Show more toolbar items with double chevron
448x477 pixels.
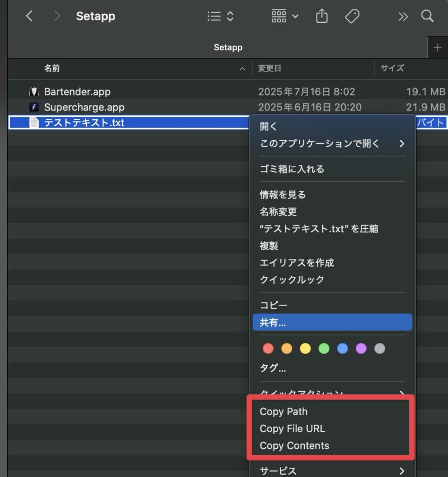[x=403, y=16]
